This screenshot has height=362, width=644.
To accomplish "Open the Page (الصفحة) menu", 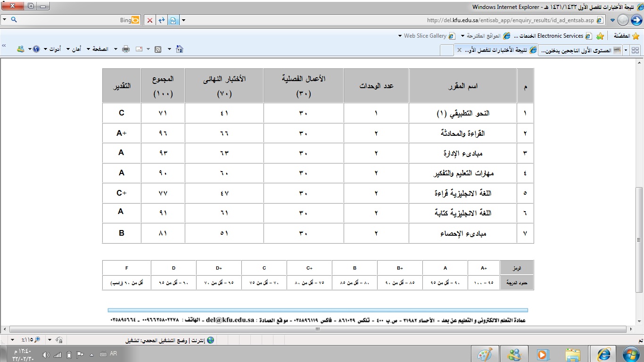I will 98,49.
